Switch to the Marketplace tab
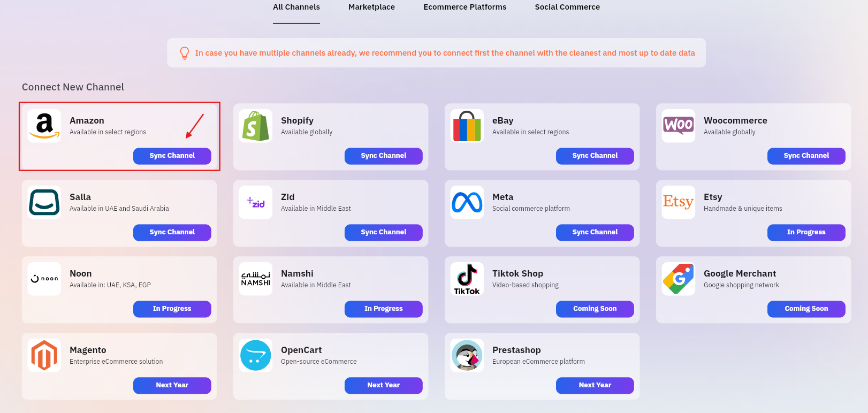 click(371, 7)
